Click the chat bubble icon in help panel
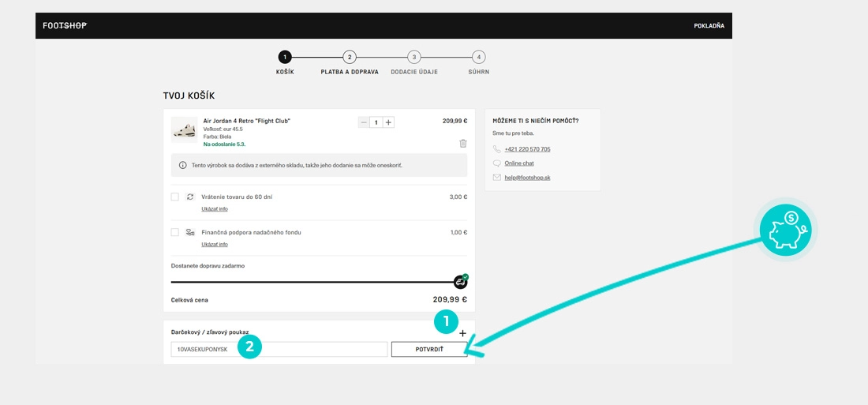 click(x=496, y=163)
